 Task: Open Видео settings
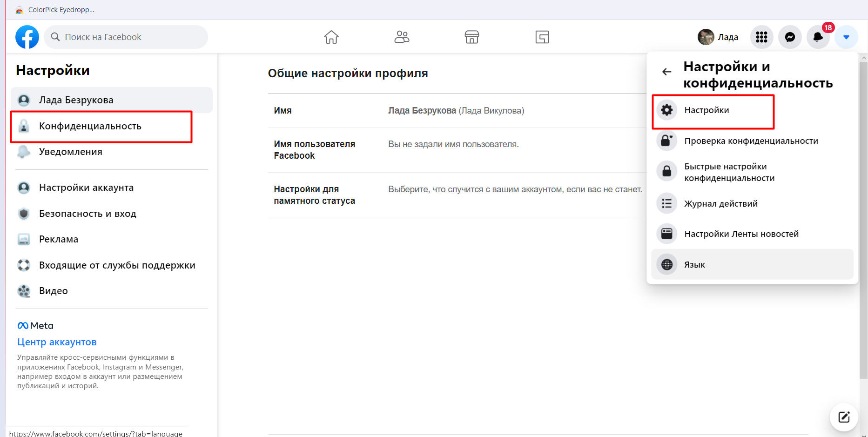(x=112, y=291)
